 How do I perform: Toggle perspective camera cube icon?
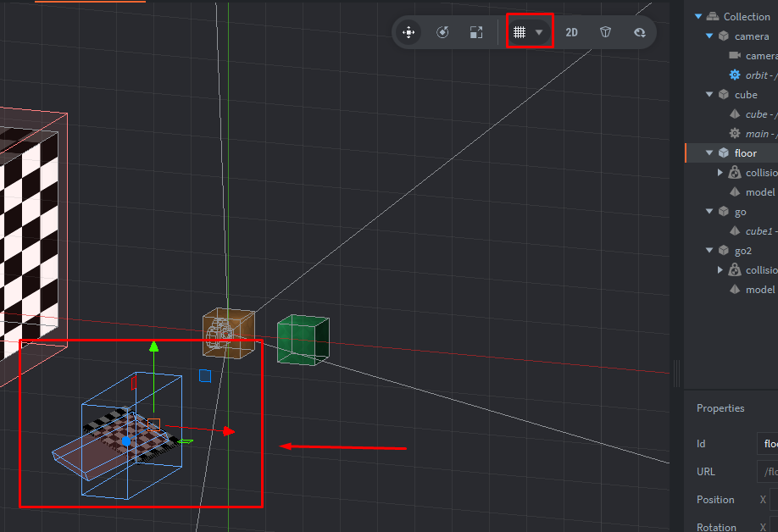point(605,32)
